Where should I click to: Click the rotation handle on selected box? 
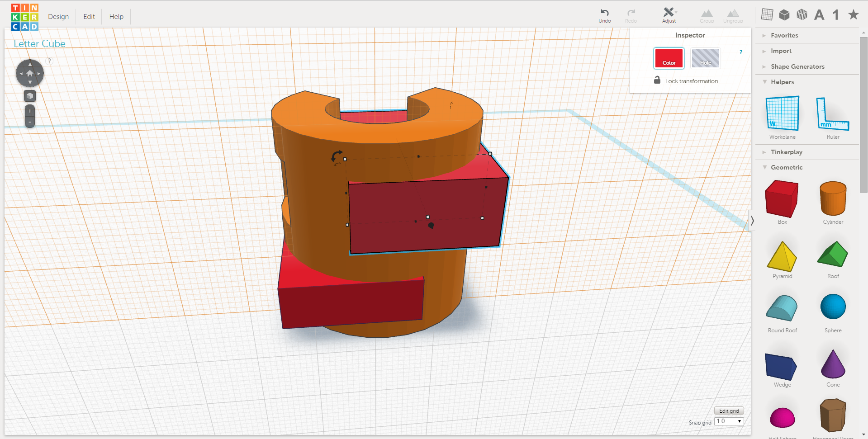[337, 157]
